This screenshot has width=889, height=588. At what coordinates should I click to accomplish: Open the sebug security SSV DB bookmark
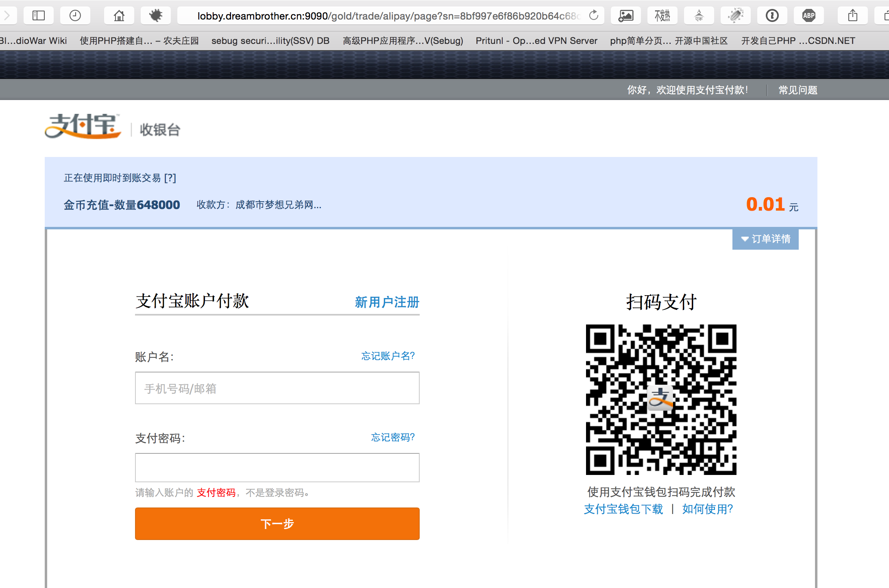[x=270, y=41]
